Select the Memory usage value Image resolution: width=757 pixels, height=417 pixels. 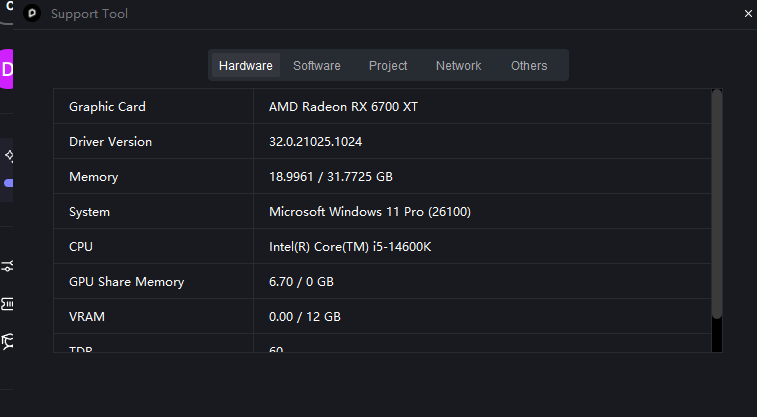pyautogui.click(x=330, y=177)
